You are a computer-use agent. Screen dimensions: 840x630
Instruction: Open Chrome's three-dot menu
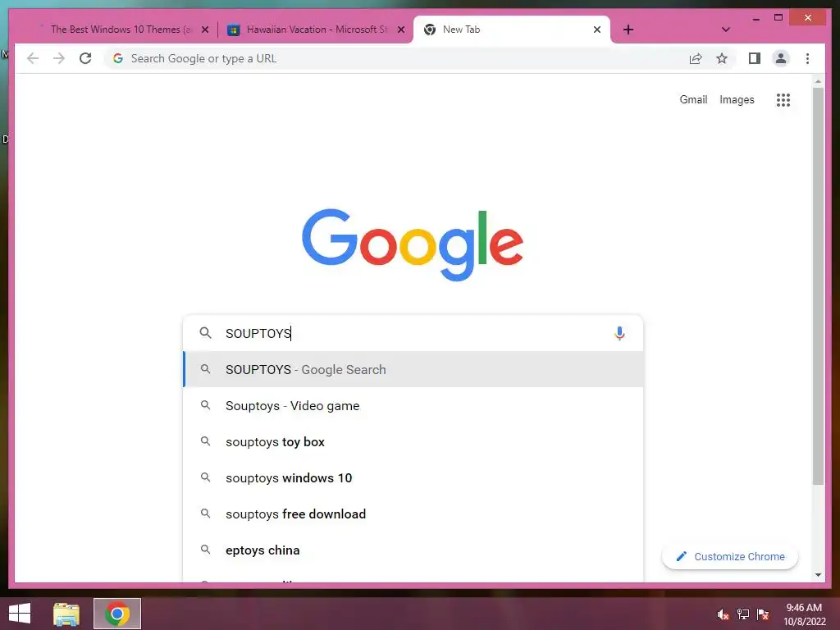coord(807,58)
